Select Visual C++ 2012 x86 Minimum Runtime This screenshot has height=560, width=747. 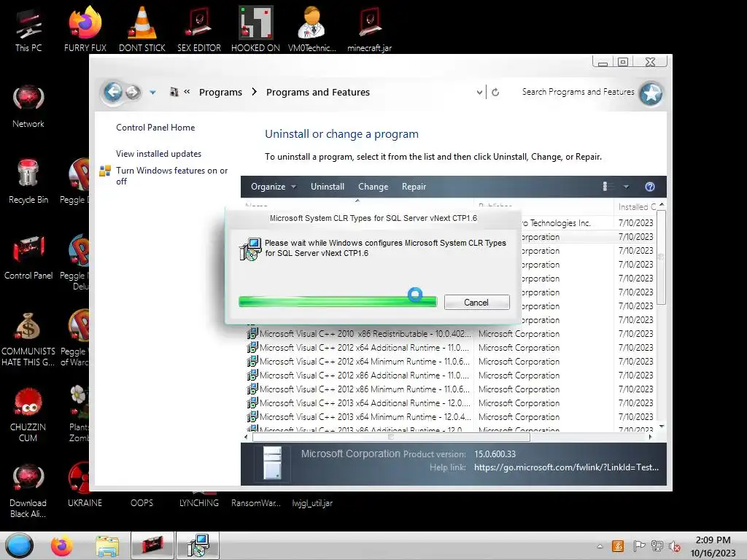point(451,389)
